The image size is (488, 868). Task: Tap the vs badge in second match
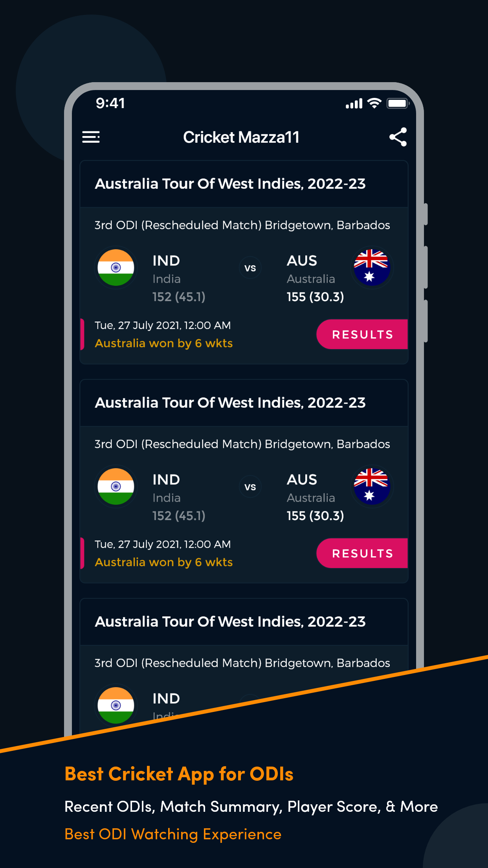point(250,487)
